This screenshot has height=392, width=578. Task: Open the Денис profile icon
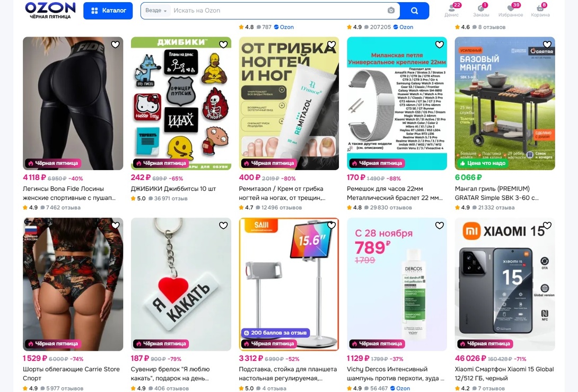tap(452, 10)
